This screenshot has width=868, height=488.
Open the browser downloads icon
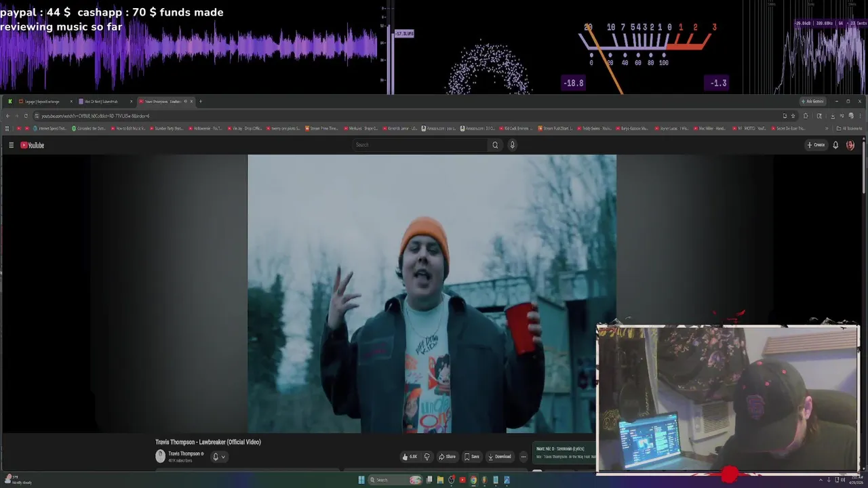click(833, 116)
